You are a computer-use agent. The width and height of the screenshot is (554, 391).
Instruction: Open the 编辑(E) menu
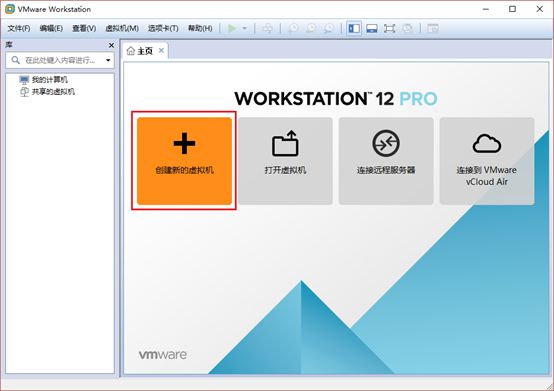coord(51,28)
